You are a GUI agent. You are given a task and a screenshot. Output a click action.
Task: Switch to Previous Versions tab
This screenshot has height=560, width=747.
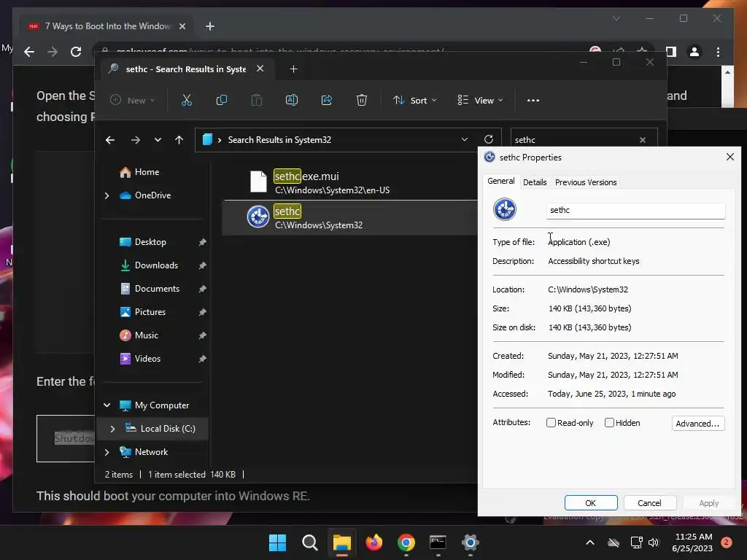pos(586,182)
